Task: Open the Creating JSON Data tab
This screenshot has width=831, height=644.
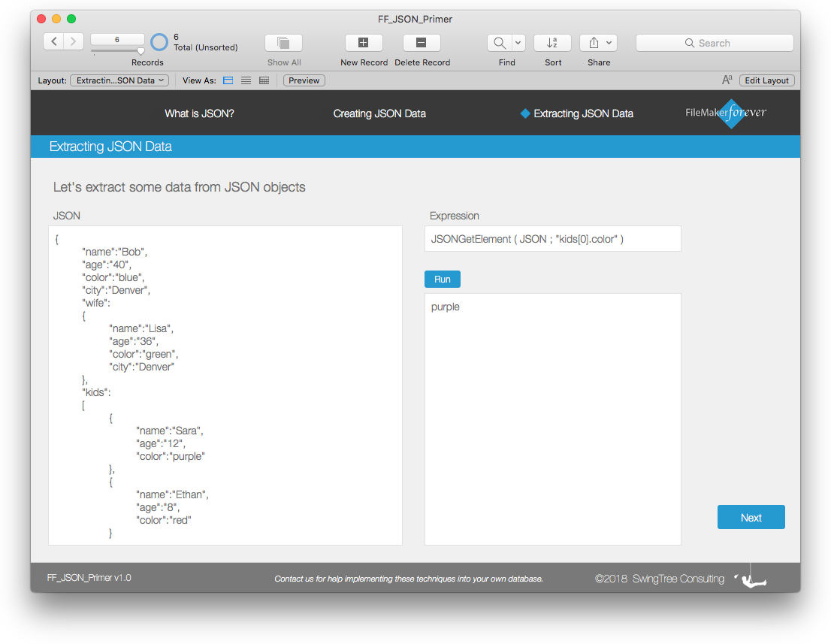Action: tap(379, 113)
